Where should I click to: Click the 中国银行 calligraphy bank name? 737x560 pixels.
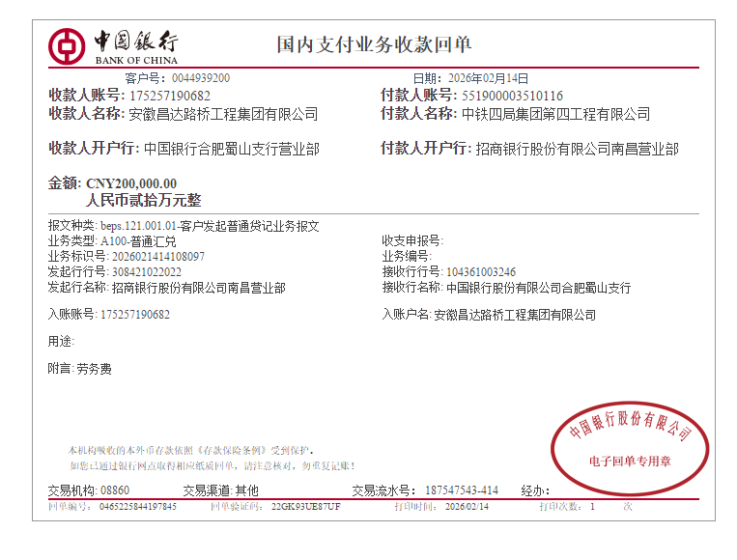pos(136,41)
